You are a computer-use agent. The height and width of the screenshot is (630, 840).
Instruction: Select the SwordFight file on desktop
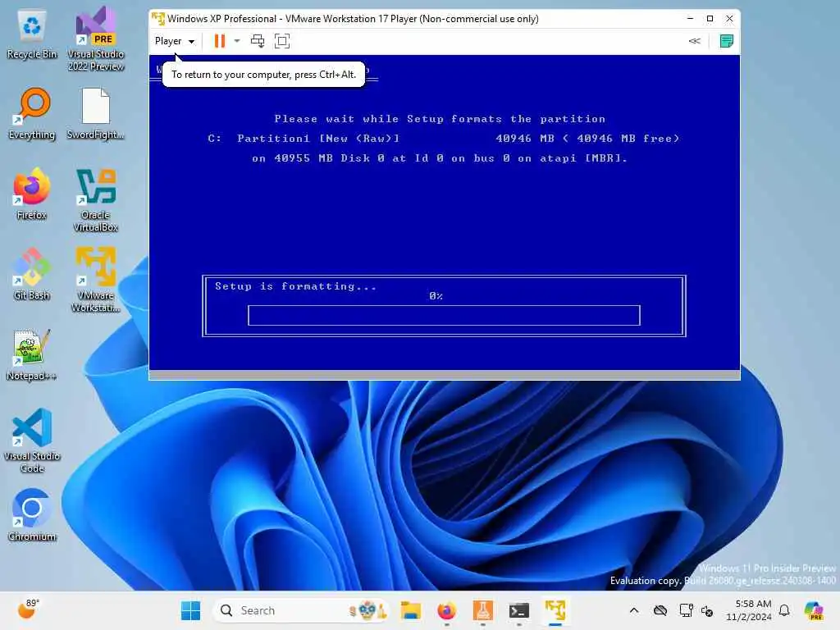(95, 114)
